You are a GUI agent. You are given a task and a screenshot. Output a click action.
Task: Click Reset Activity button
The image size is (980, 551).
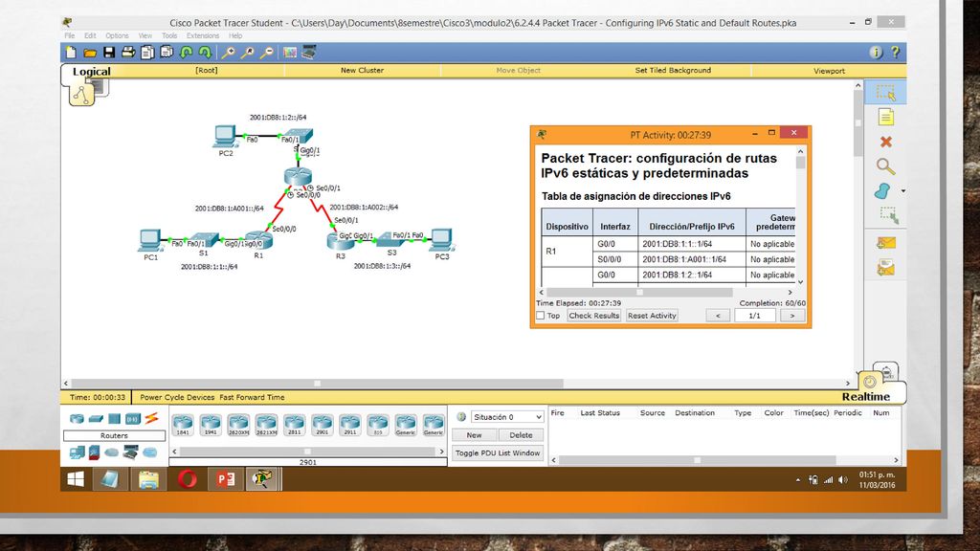(652, 316)
